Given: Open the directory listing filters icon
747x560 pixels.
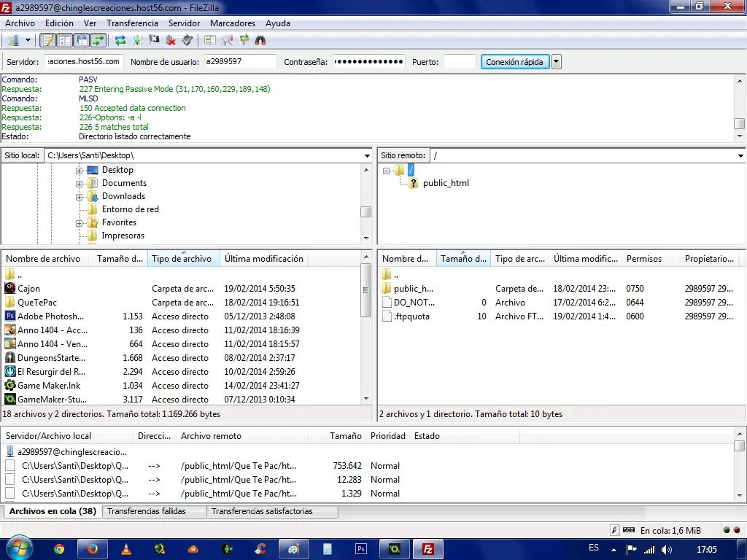Looking at the screenshot, I should point(209,41).
